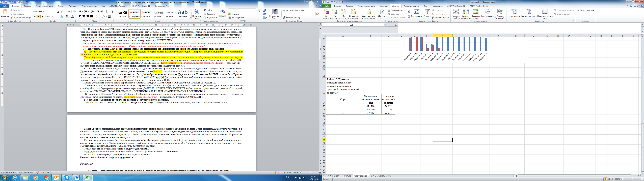Click the clear formatting icon in Word
This screenshot has height=181, width=644.
point(74,12)
